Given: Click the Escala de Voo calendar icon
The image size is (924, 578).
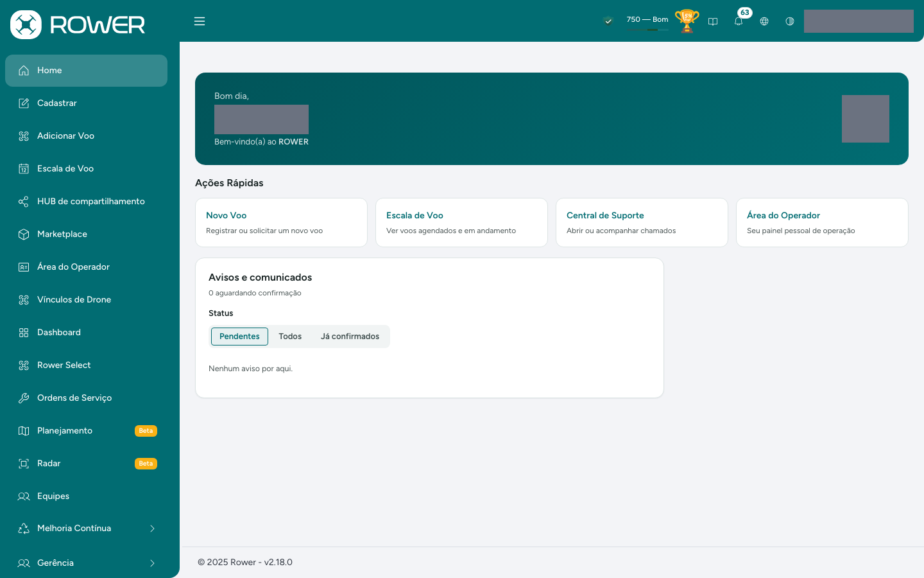Looking at the screenshot, I should click(x=24, y=169).
